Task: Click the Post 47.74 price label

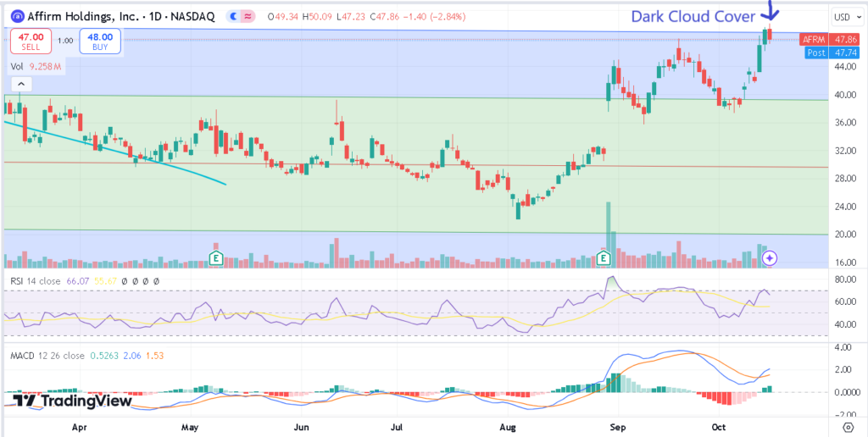Action: coord(832,53)
